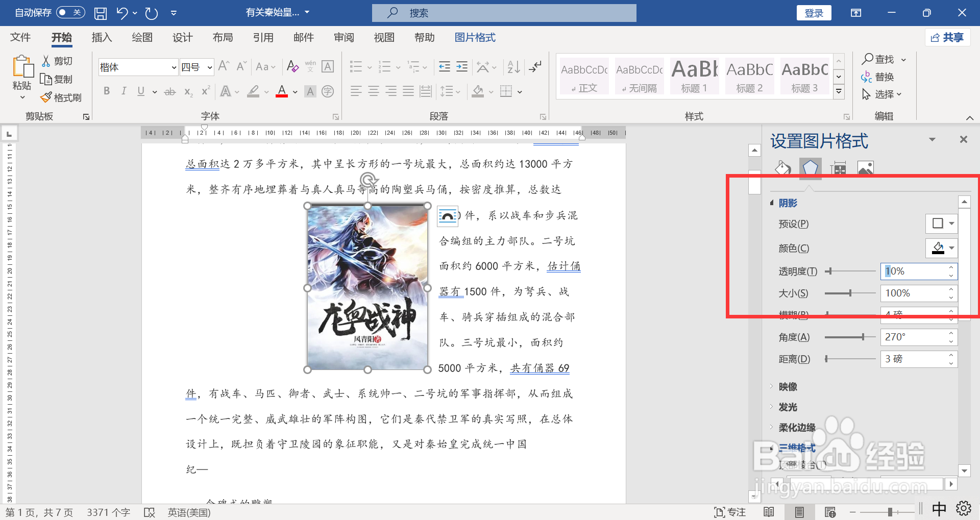
Task: Open ribbon display options icon
Action: (856, 13)
